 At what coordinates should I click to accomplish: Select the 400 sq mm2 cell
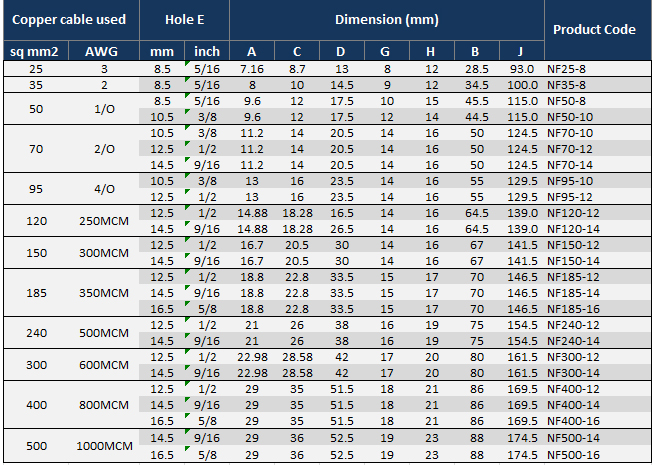[36, 405]
